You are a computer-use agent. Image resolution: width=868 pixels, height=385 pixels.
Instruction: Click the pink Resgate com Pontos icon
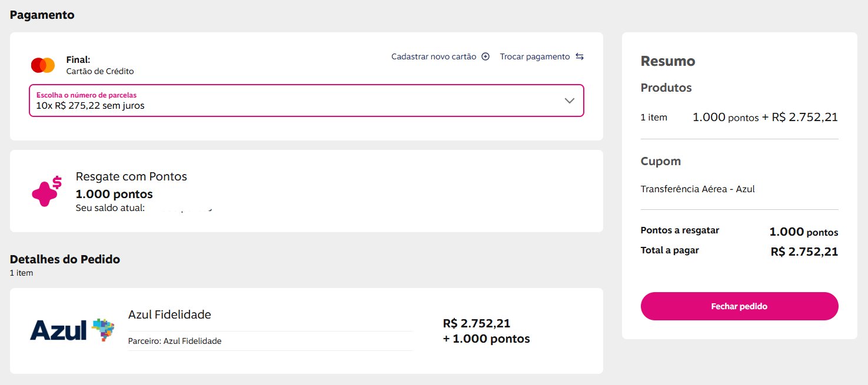tap(46, 191)
